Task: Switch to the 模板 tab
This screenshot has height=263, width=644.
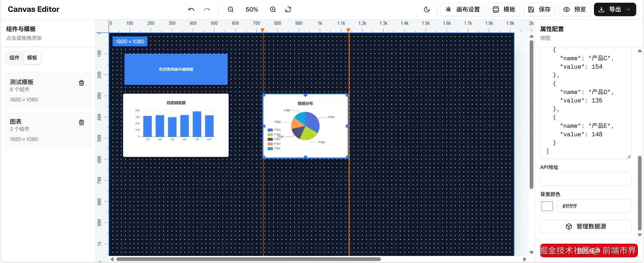Action: click(32, 58)
